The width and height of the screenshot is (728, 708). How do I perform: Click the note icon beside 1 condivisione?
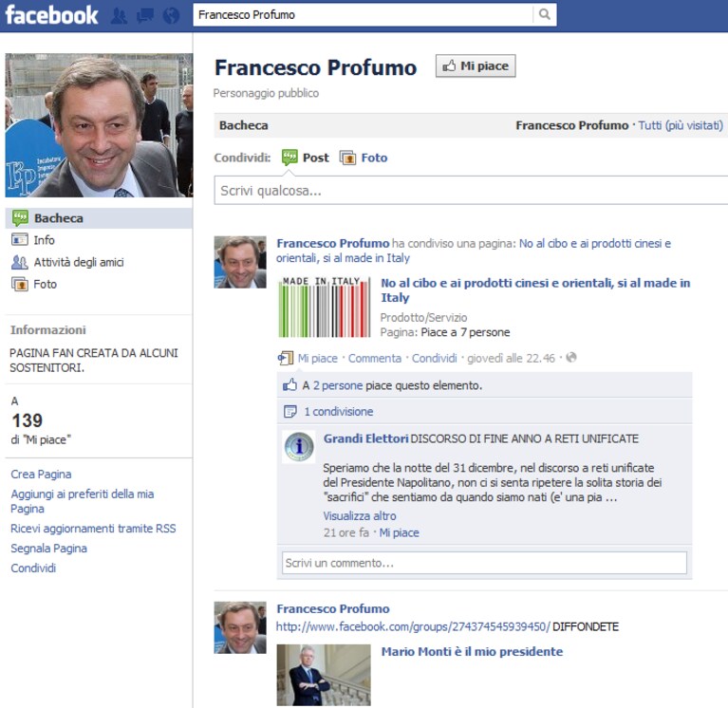[290, 411]
